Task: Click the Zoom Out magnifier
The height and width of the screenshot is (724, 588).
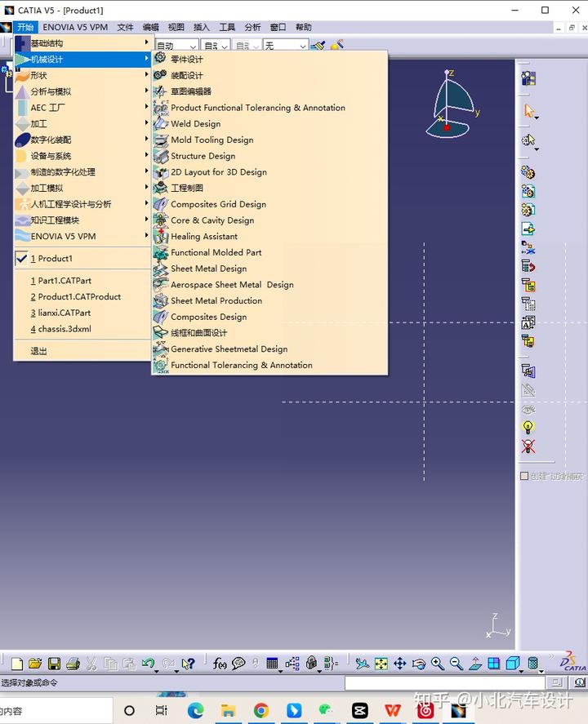Action: [457, 664]
